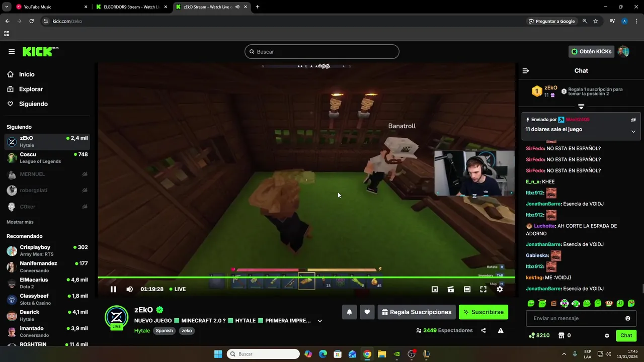The width and height of the screenshot is (644, 362).
Task: Toggle theater mode on player
Action: pos(467,289)
